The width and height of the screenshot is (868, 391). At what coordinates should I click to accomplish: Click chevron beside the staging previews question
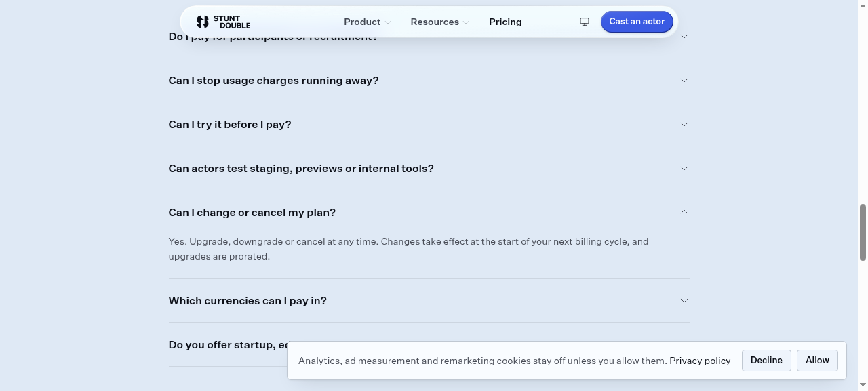[684, 168]
